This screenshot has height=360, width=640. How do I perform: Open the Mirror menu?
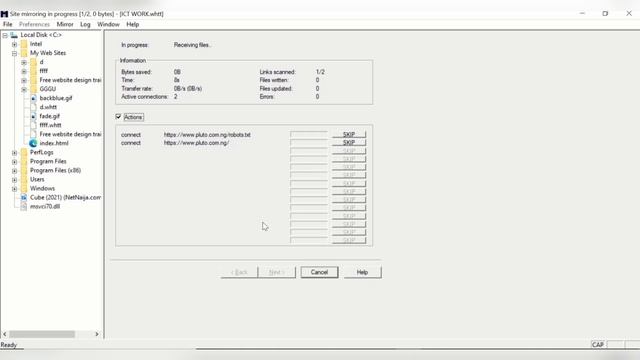(65, 24)
